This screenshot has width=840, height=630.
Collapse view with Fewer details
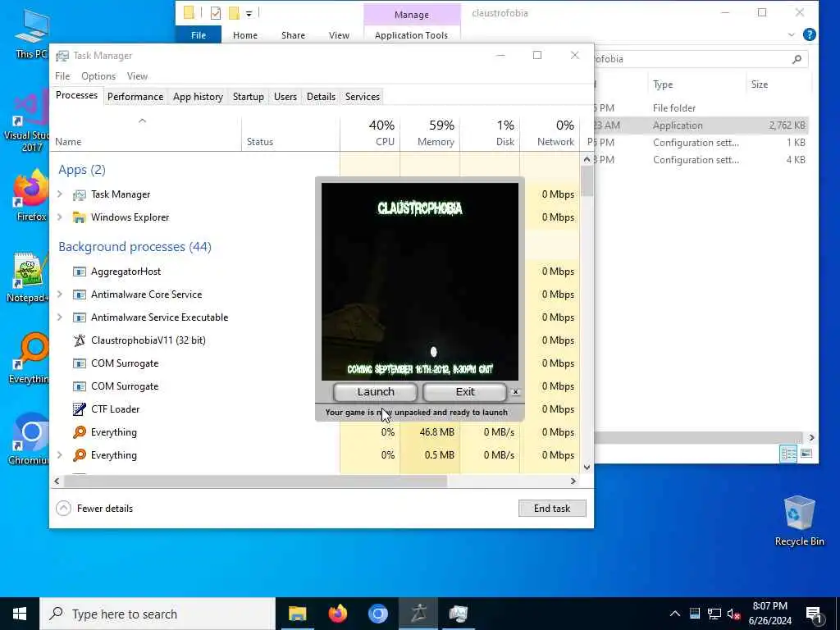[95, 509]
